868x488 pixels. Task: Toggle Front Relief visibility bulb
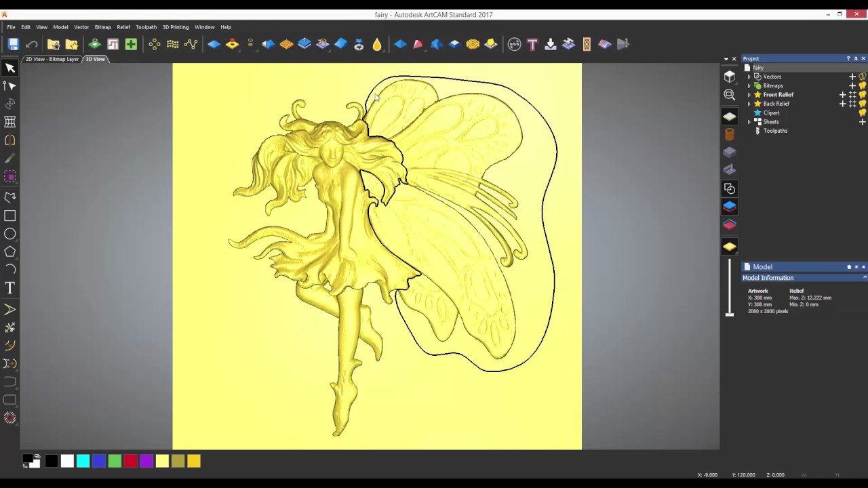click(x=863, y=95)
